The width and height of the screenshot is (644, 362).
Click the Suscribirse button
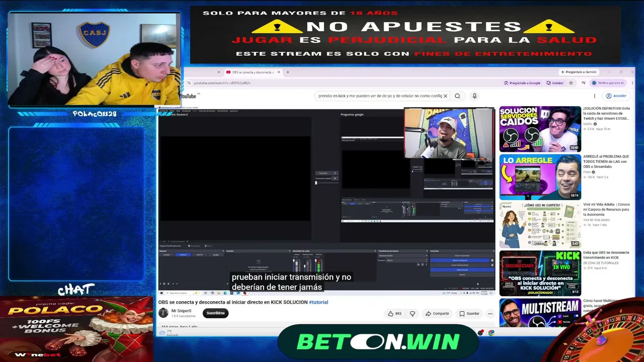215,313
